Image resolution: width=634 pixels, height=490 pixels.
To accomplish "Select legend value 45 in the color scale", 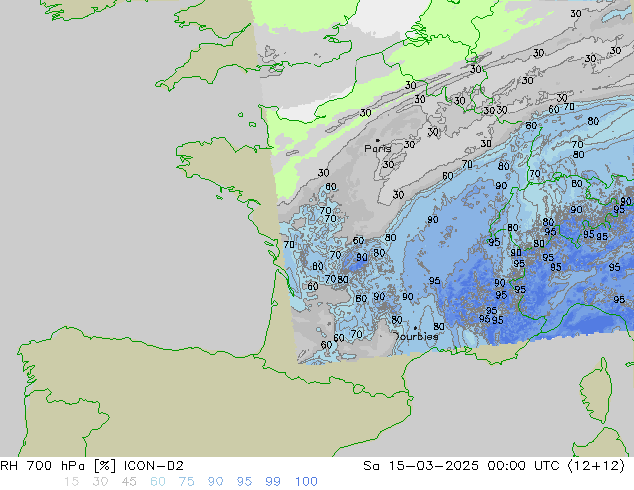I will point(129,482).
